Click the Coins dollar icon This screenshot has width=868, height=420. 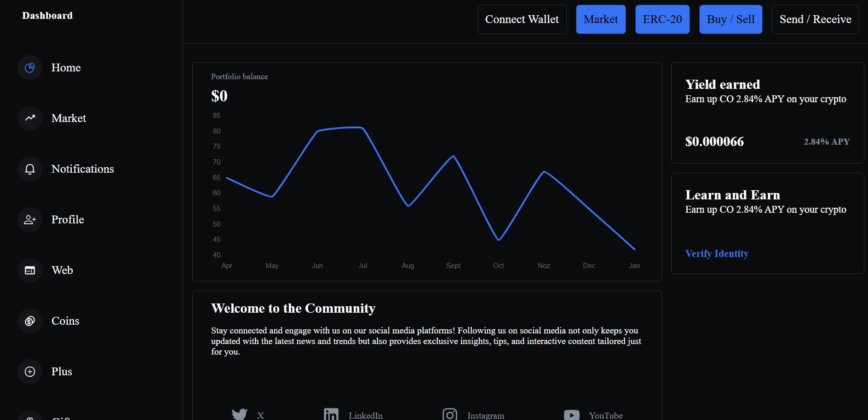click(x=29, y=321)
